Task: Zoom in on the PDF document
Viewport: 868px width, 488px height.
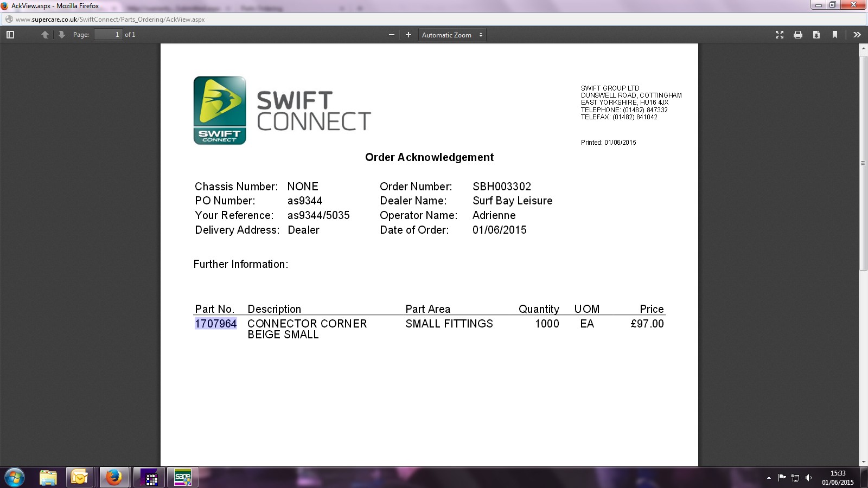Action: pyautogui.click(x=409, y=35)
